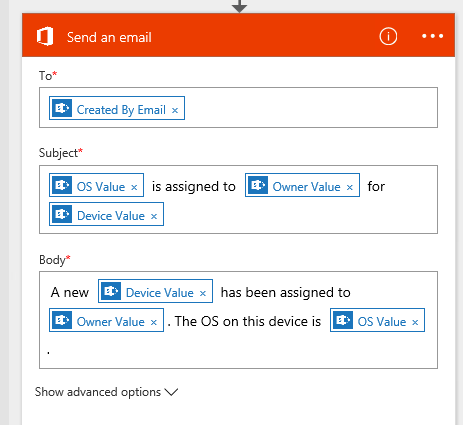Screen dimensions: 463x425
Task: Click SharePoint icon on Body Device Value token
Action: pyautogui.click(x=110, y=291)
